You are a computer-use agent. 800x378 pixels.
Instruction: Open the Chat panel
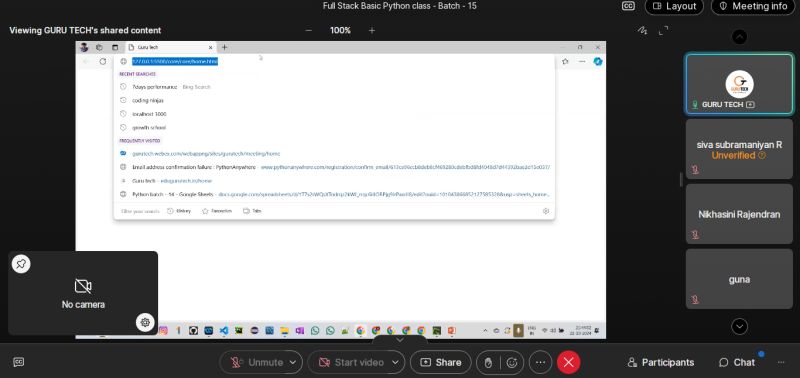tap(737, 362)
